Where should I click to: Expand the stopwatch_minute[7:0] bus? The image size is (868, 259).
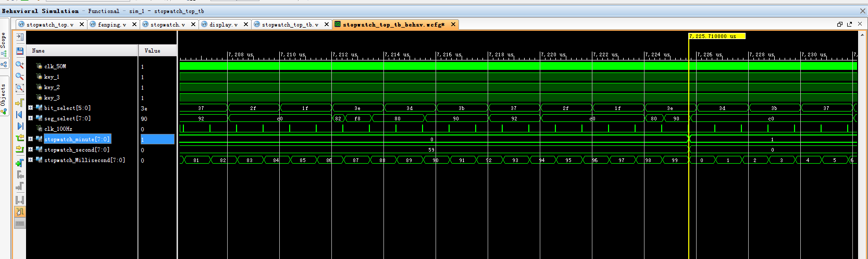click(30, 139)
